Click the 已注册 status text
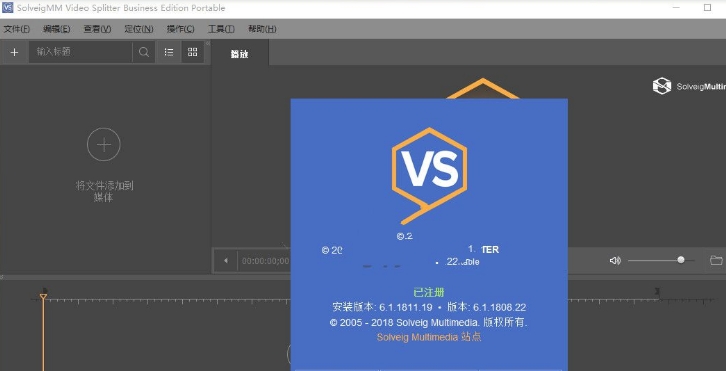This screenshot has width=726, height=371. 429,292
